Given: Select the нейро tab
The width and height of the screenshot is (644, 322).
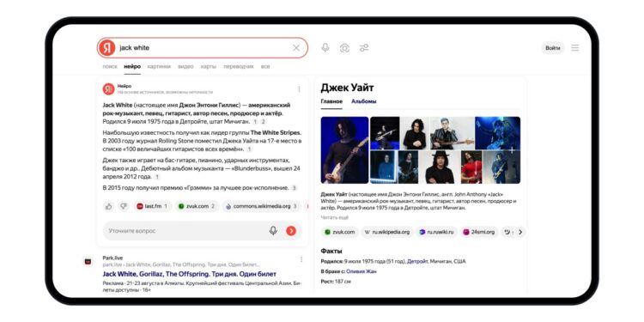Looking at the screenshot, I should (x=132, y=66).
